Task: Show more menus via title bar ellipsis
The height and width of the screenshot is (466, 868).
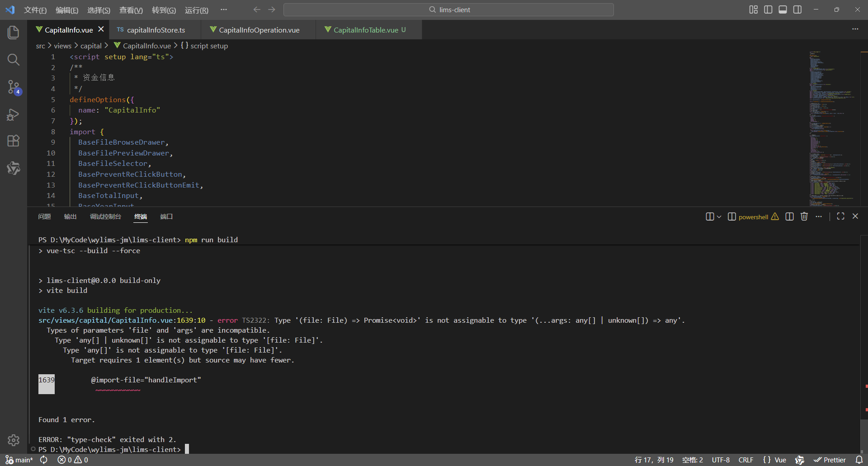Action: 224,9
